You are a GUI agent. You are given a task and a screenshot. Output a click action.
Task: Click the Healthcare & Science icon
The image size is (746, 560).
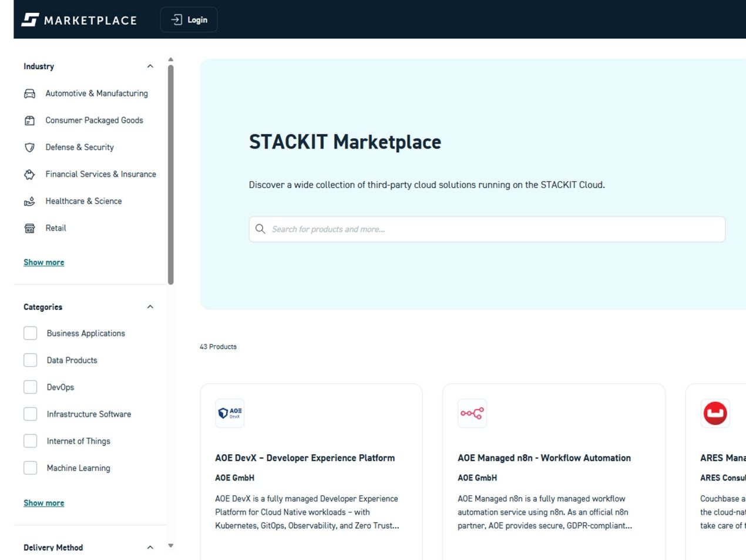[30, 201]
